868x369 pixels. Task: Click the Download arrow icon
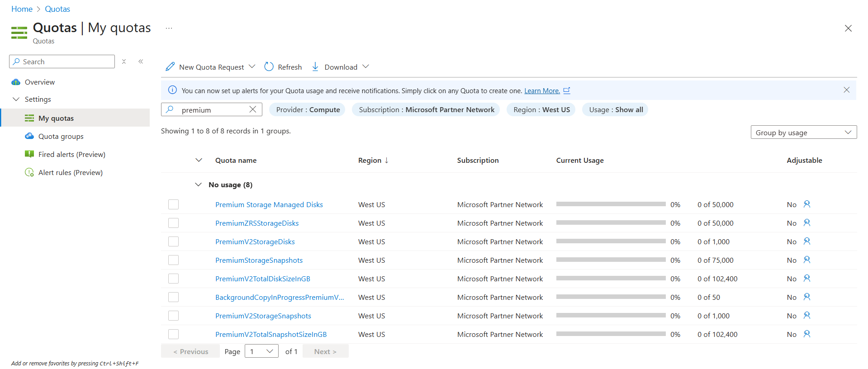click(x=315, y=67)
